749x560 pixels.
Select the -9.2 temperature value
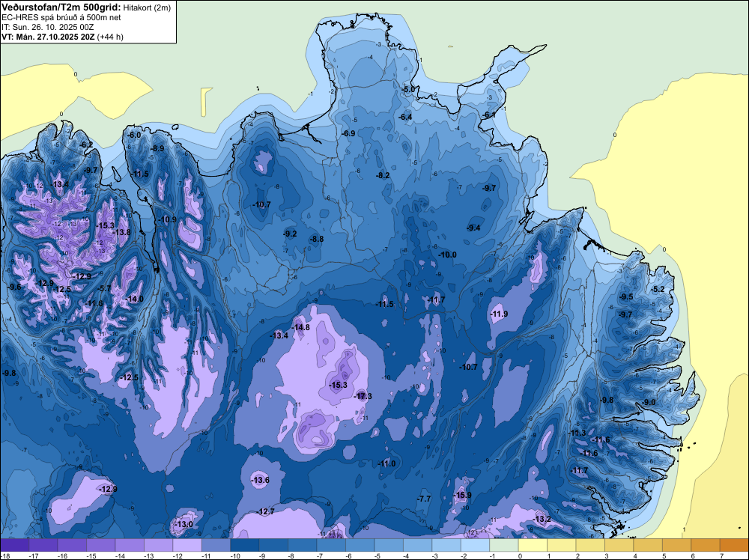click(x=290, y=234)
